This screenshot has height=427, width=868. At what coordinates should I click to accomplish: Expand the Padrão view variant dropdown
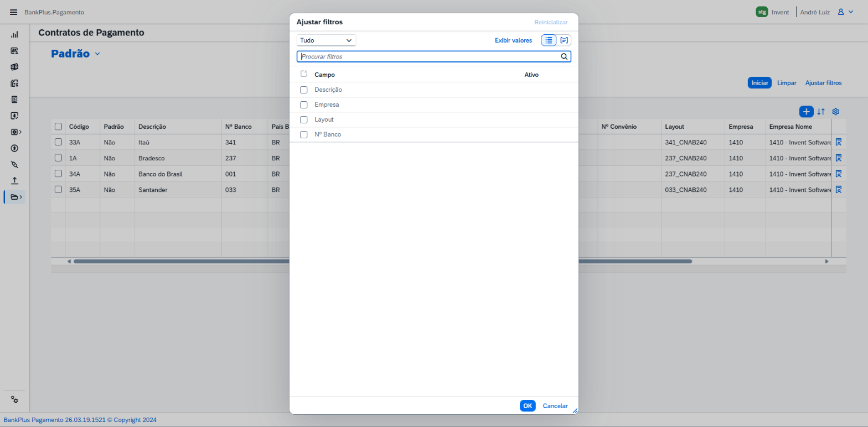point(97,54)
